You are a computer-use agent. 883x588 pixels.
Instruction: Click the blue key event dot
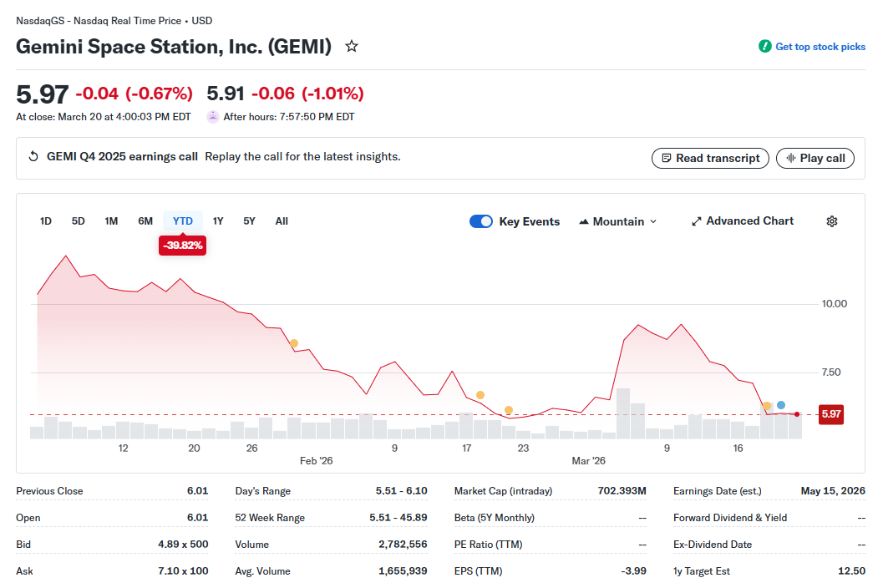tap(781, 405)
